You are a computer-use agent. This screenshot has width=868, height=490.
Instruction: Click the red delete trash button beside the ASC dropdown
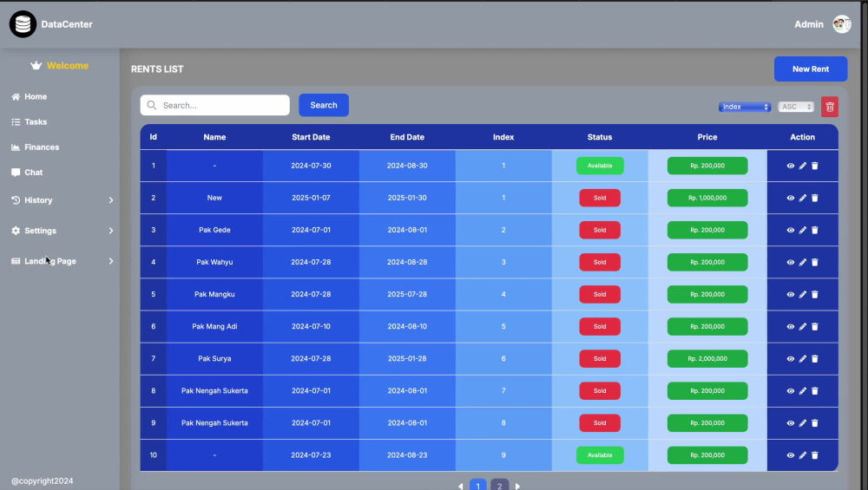[x=829, y=107]
